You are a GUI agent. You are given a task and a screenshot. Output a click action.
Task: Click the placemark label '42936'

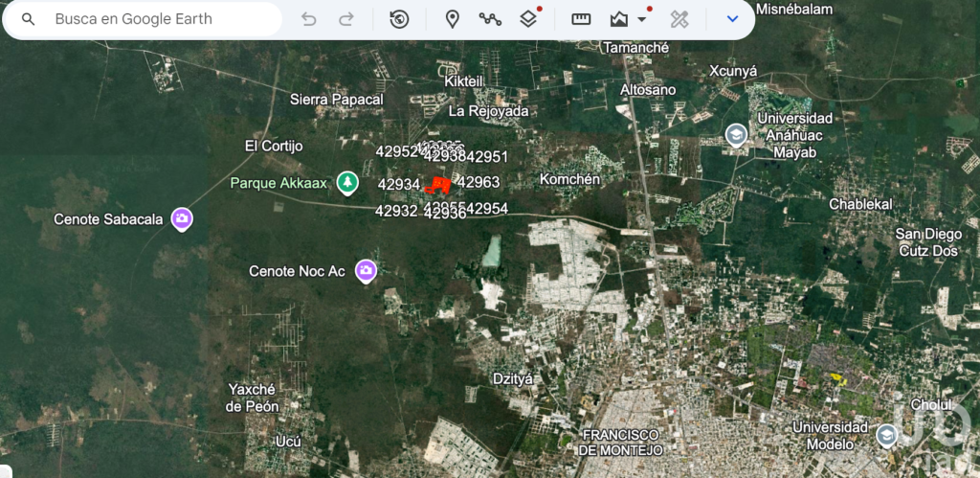point(445,215)
